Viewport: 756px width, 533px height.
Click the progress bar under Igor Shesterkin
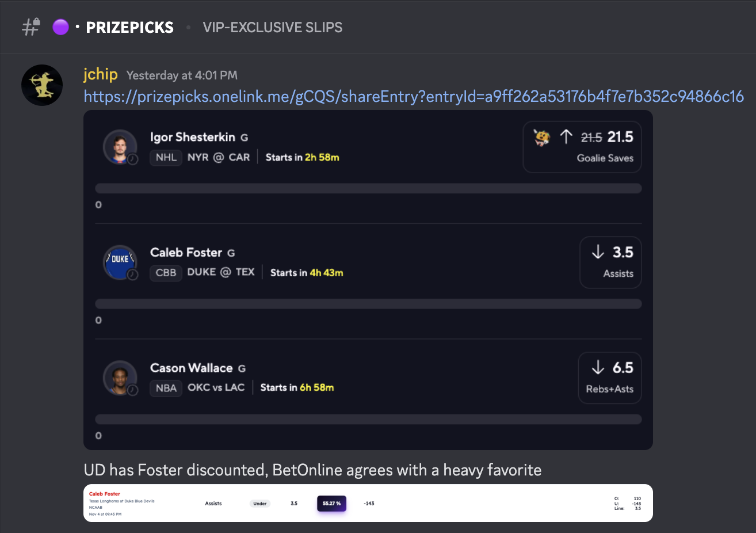click(x=368, y=188)
